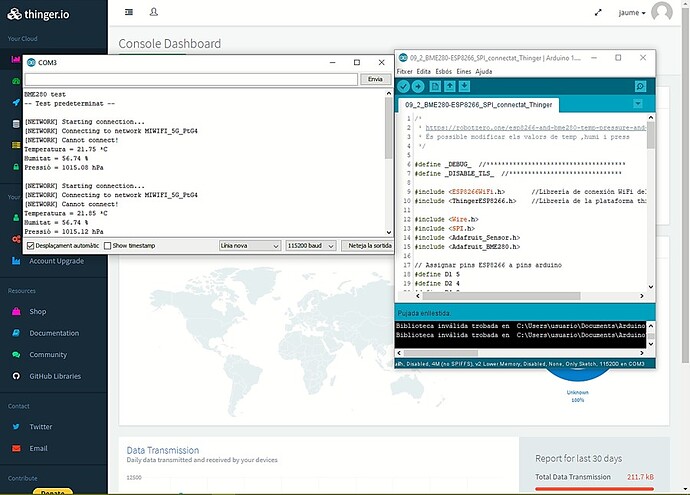Click the scroll down arrow in serial monitor

[x=389, y=232]
